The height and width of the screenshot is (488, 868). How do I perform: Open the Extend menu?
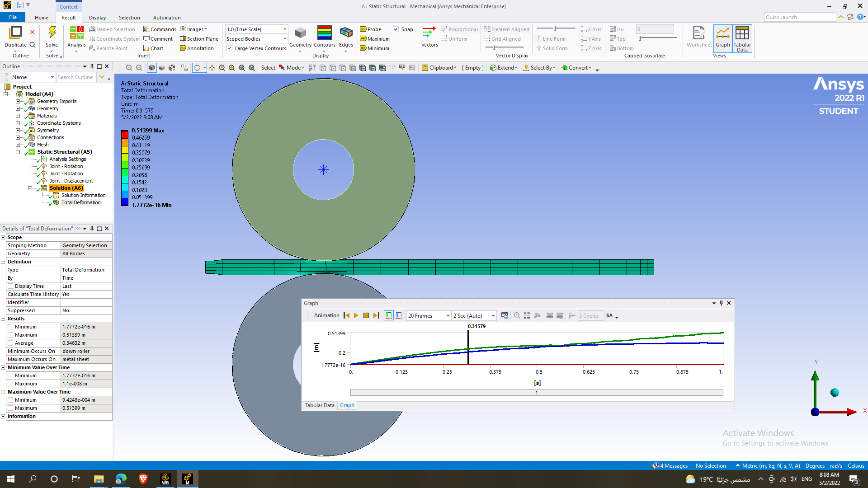pyautogui.click(x=504, y=68)
